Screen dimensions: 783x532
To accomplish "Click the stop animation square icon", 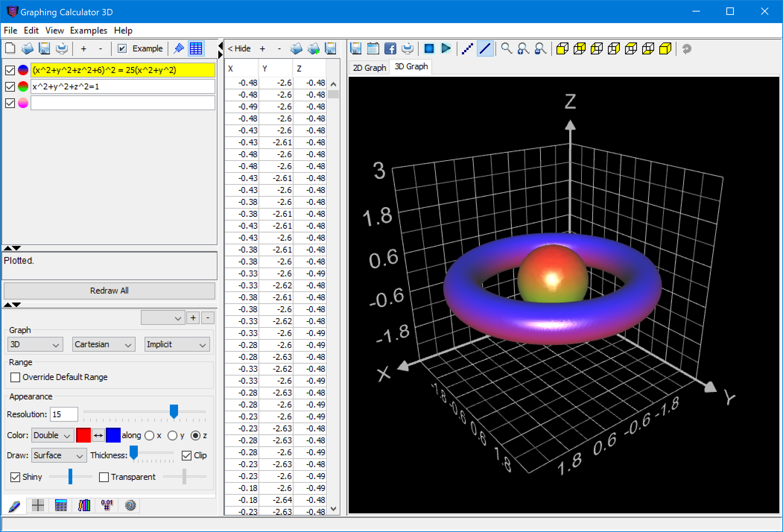I will [x=429, y=48].
